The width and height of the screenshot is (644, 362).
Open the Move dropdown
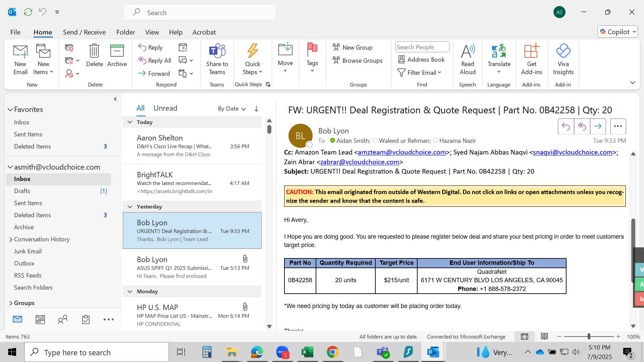coord(285,58)
